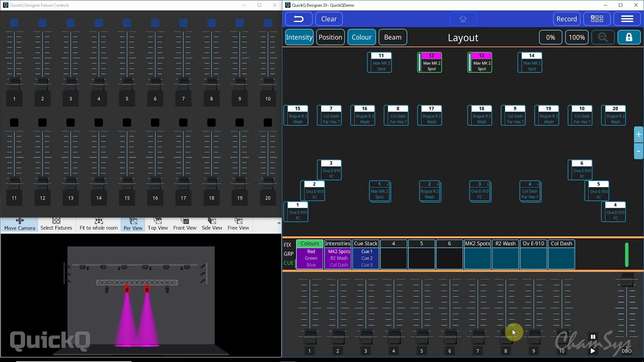Switch to Intensity tab
Screen dimensions: 644x362
tap(299, 37)
